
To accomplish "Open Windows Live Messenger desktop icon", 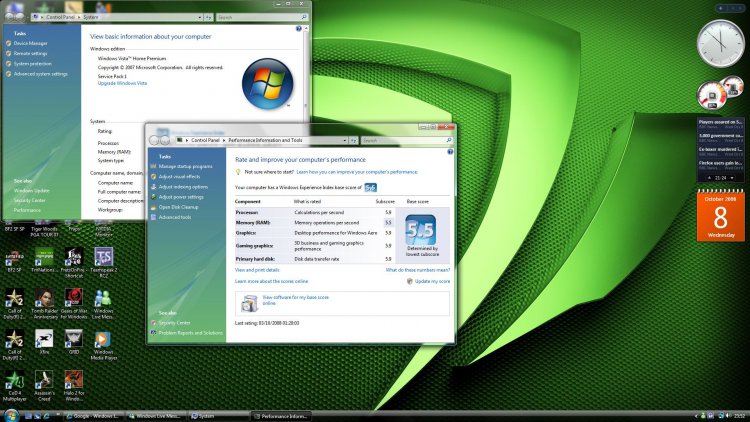I will 103,304.
